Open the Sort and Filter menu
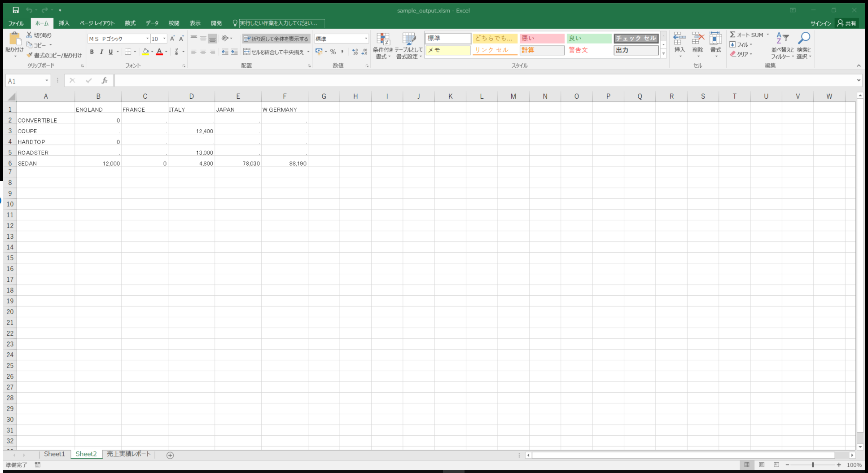The height and width of the screenshot is (473, 868). 782,45
